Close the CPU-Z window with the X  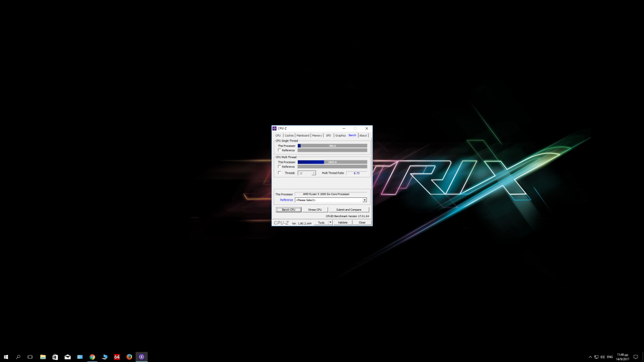pyautogui.click(x=367, y=129)
